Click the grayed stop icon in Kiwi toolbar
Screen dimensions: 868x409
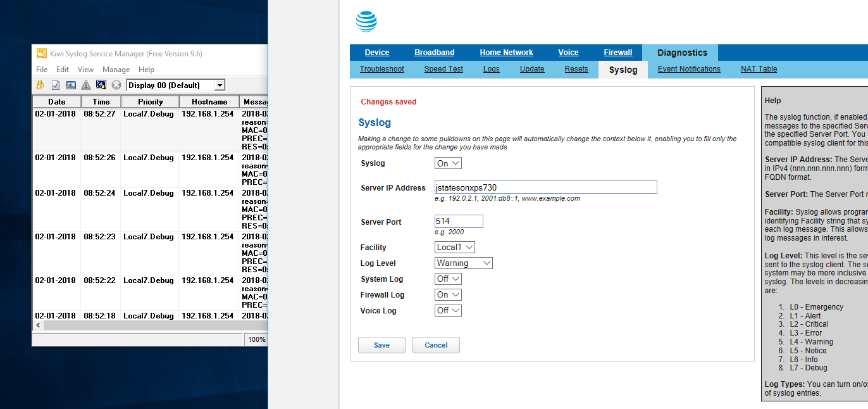116,84
